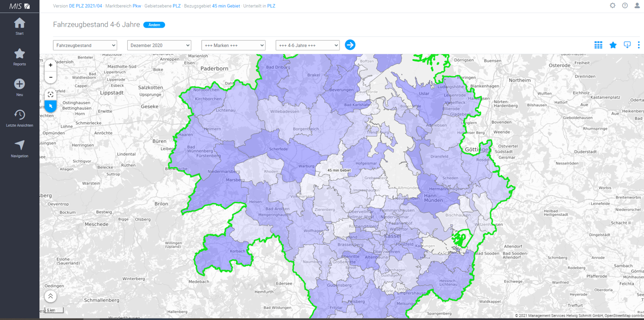The height and width of the screenshot is (320, 644).
Task: Click Unterteilt in PLZ link
Action: click(271, 6)
